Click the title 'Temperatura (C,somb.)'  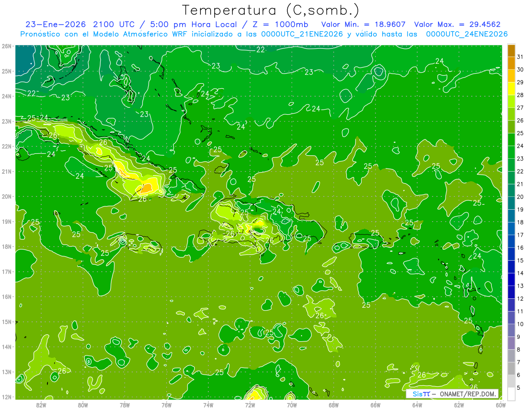[x=270, y=10]
